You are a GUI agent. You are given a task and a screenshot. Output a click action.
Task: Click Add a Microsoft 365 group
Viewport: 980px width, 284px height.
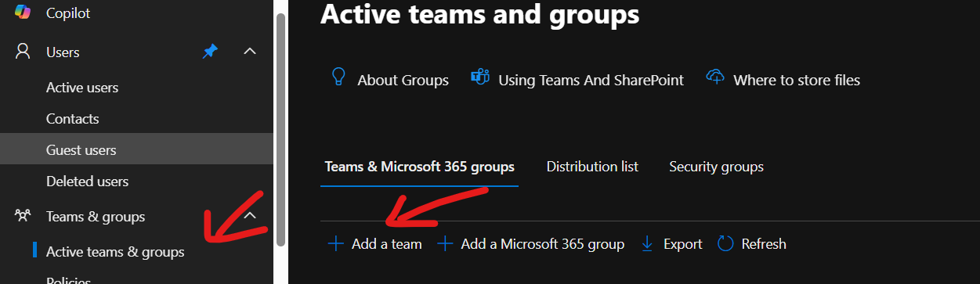530,244
